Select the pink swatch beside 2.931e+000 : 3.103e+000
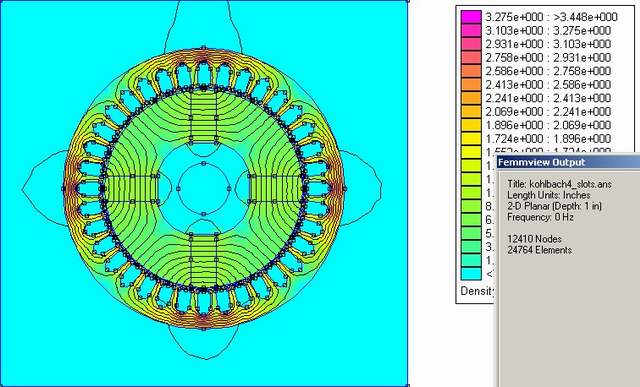This screenshot has width=640, height=387. pyautogui.click(x=471, y=44)
